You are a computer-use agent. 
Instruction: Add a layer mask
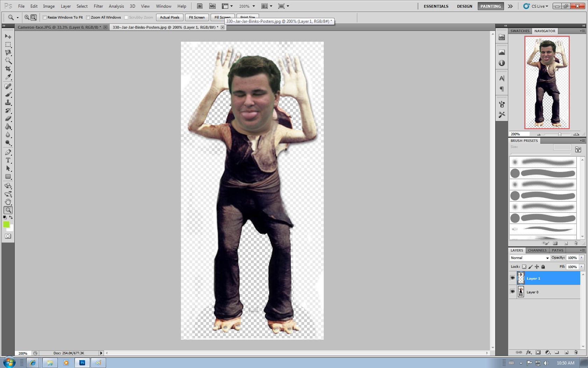point(538,352)
